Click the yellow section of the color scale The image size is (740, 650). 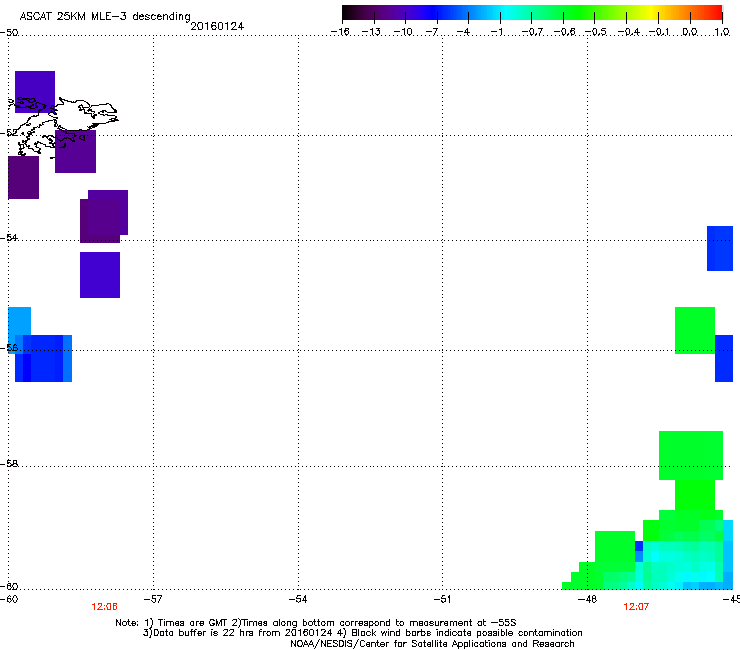tap(651, 13)
